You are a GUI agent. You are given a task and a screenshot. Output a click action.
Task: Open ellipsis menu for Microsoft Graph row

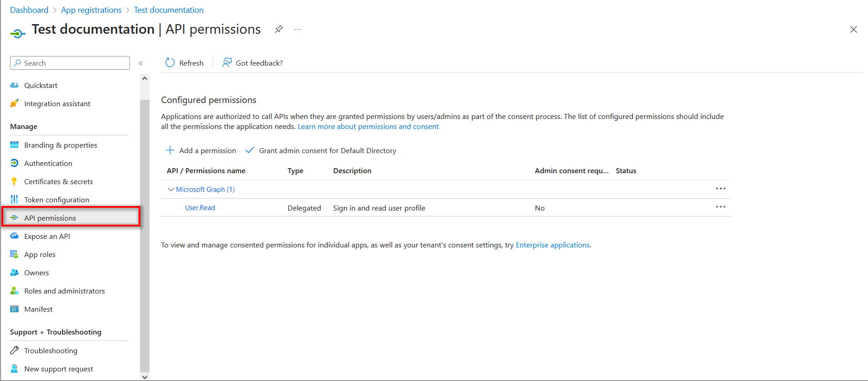pos(720,189)
